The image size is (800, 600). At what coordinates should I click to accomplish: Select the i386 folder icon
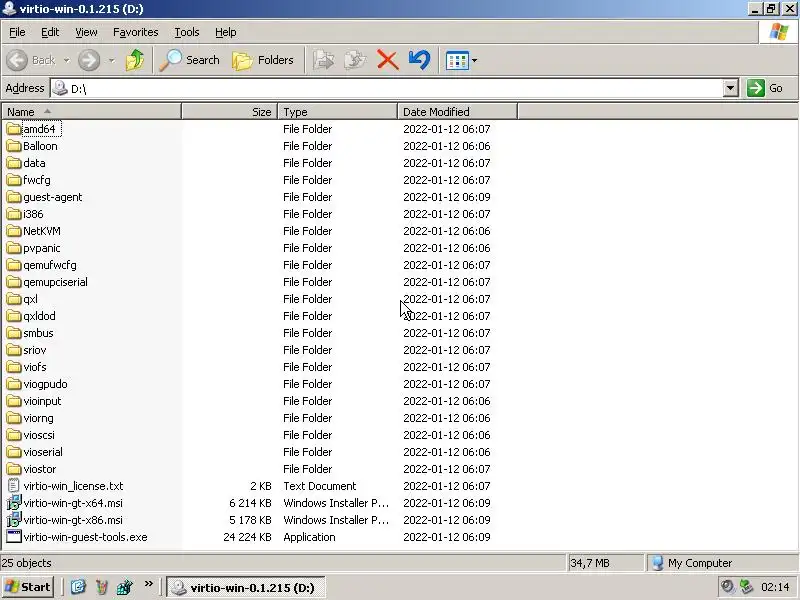pyautogui.click(x=14, y=214)
